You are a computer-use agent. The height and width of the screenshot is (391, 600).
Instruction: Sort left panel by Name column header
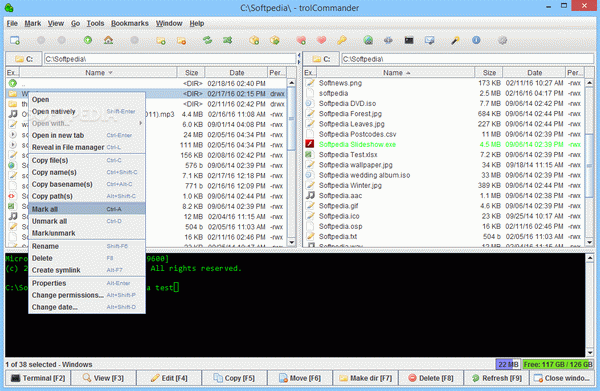pos(98,73)
